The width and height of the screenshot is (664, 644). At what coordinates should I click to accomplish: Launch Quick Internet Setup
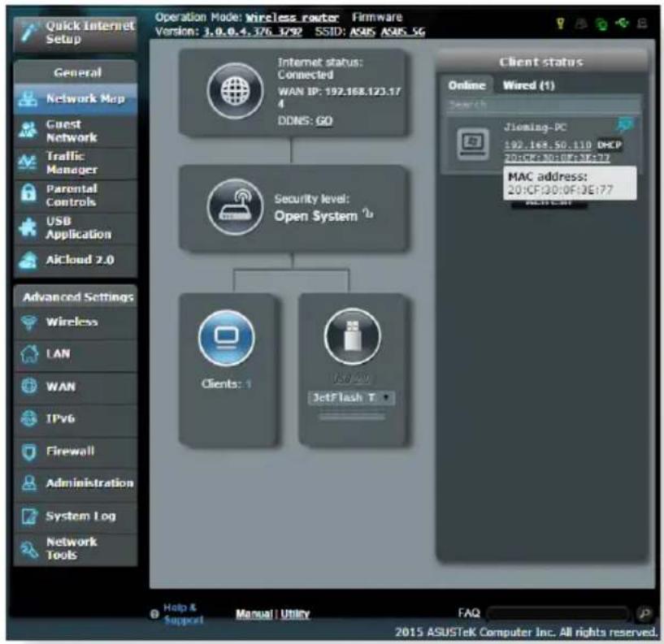76,33
